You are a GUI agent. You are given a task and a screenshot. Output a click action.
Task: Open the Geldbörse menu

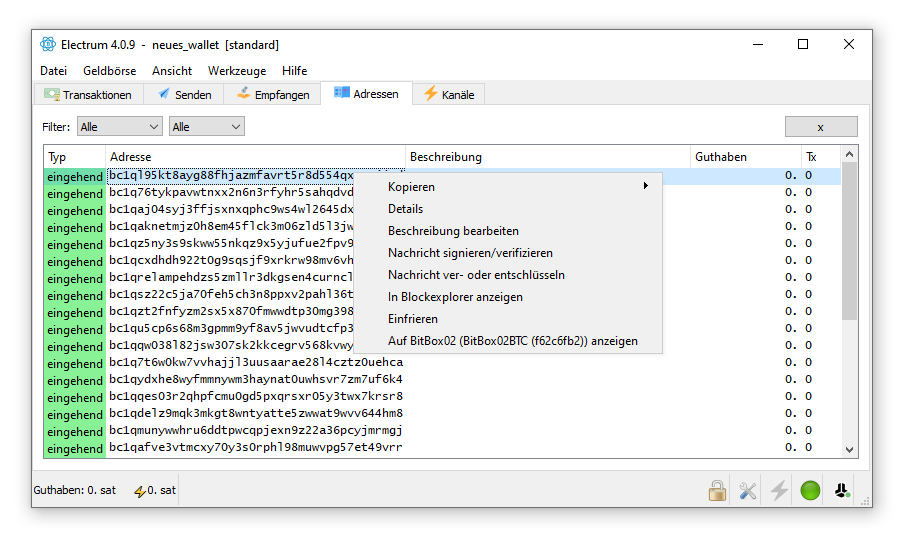[x=110, y=71]
